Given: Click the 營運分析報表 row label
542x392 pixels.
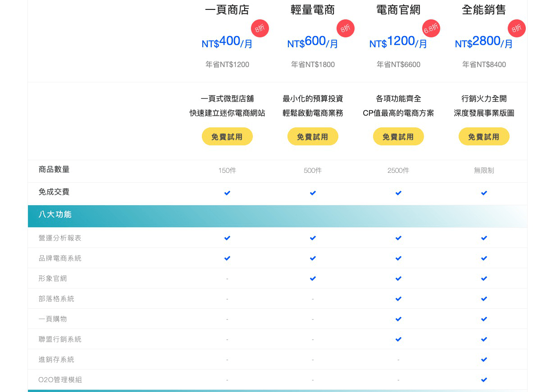Looking at the screenshot, I should pyautogui.click(x=60, y=238).
